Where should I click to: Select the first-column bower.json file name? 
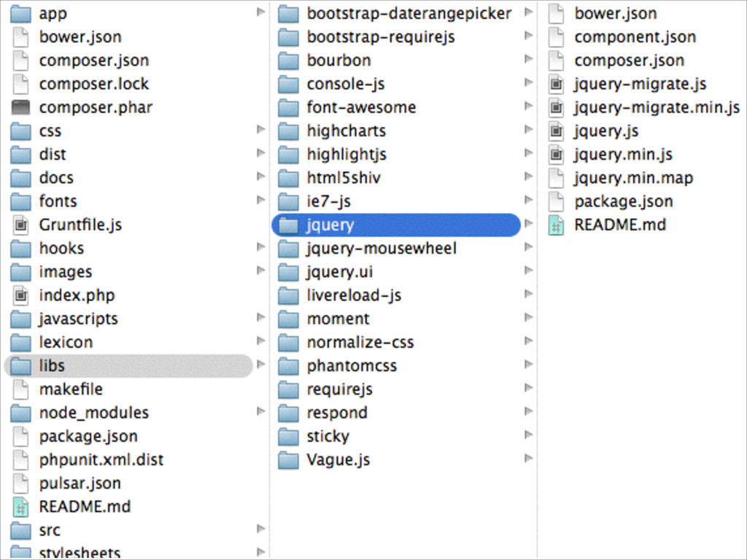tap(80, 37)
